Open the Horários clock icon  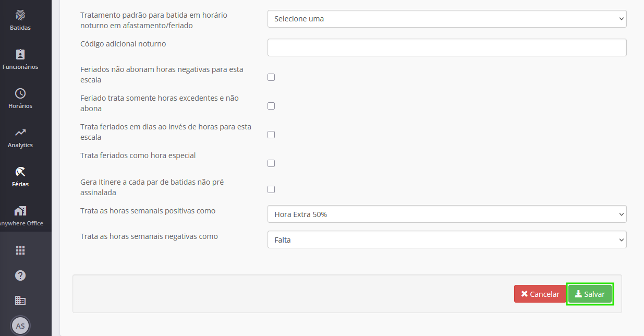[20, 93]
